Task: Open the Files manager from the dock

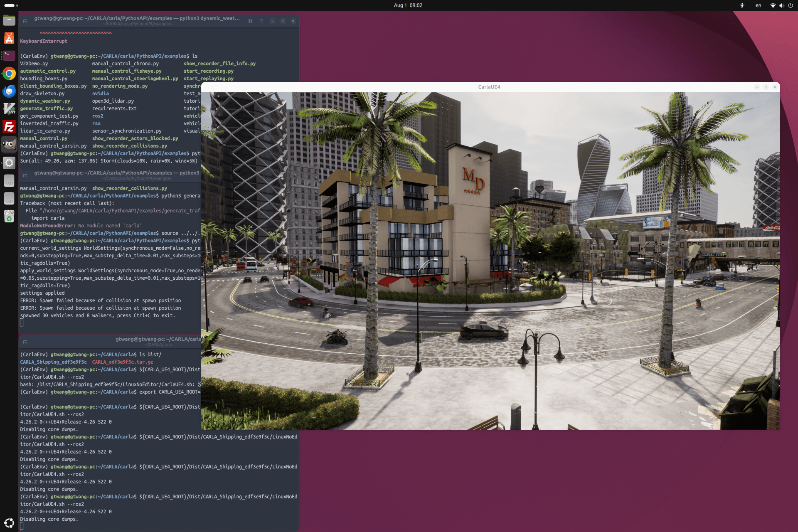Action: point(9,20)
